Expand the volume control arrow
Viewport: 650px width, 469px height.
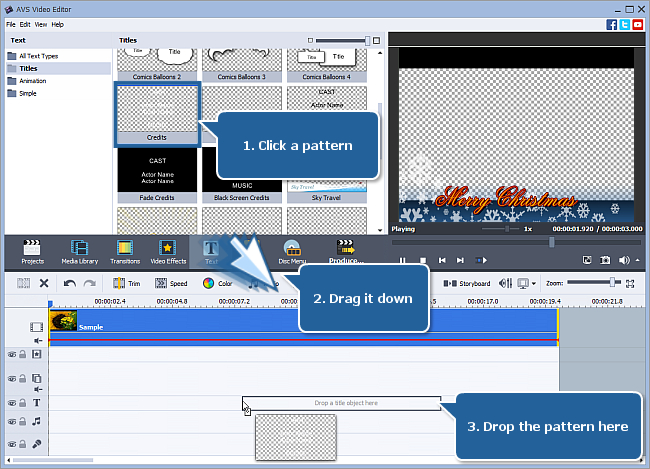click(x=638, y=260)
